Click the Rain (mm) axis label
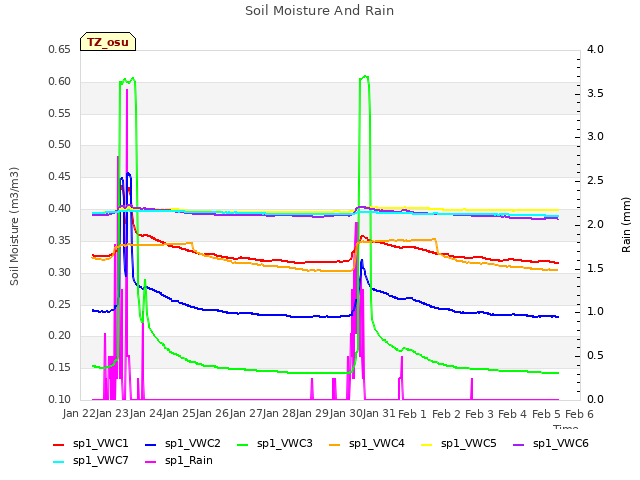Viewport: 640px width, 480px height. pyautogui.click(x=626, y=224)
